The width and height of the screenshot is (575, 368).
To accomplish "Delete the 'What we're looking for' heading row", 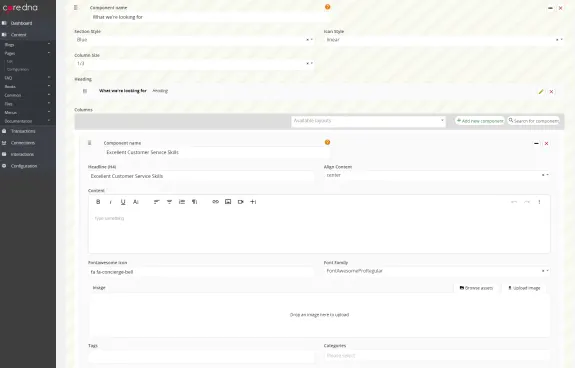I will 551,92.
